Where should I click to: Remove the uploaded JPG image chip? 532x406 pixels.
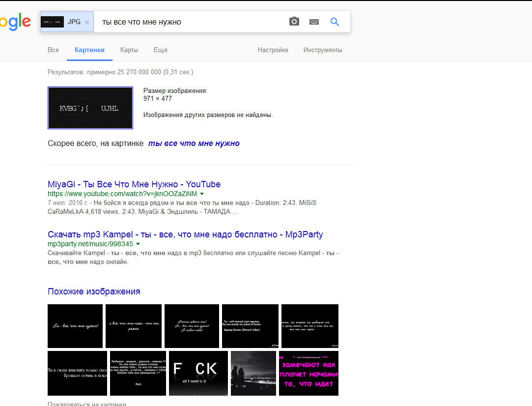87,22
